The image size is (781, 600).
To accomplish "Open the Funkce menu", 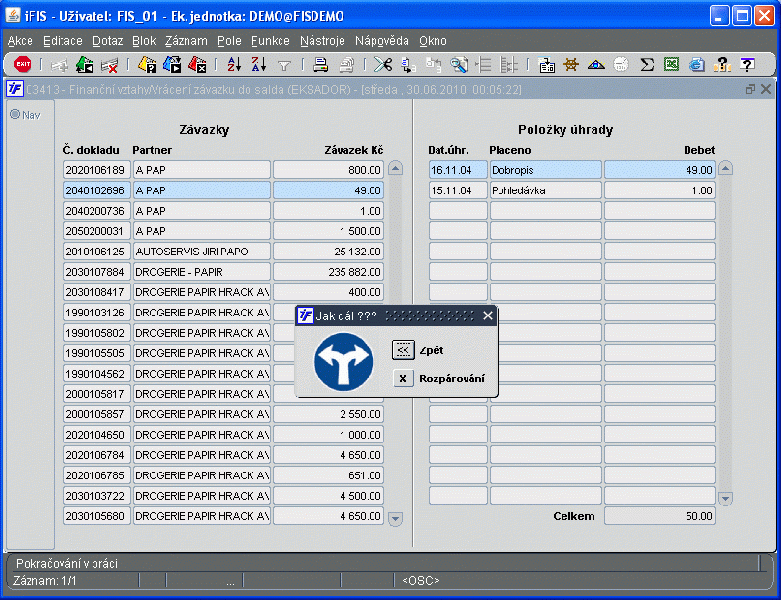I will click(x=270, y=41).
